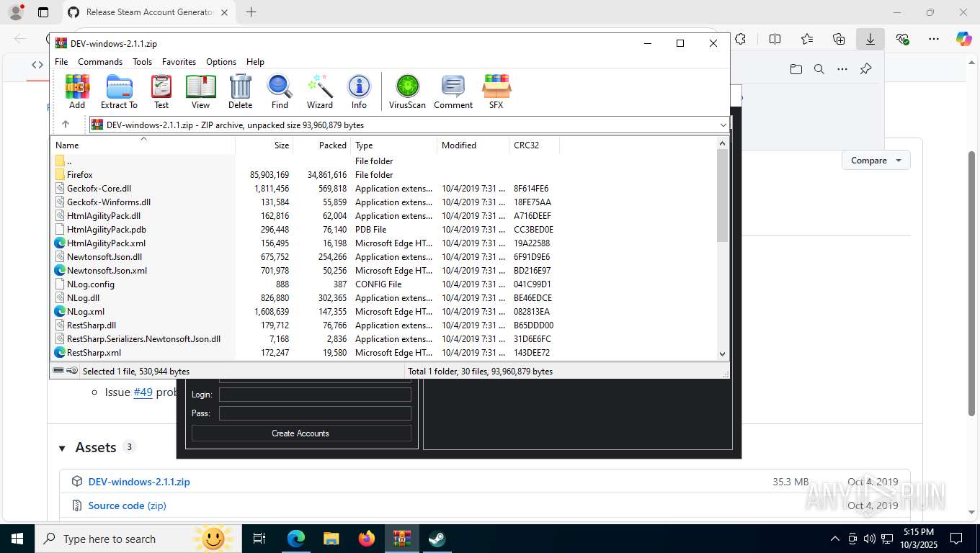980x553 pixels.
Task: Click the Firefox icon in taskbar
Action: point(367,539)
